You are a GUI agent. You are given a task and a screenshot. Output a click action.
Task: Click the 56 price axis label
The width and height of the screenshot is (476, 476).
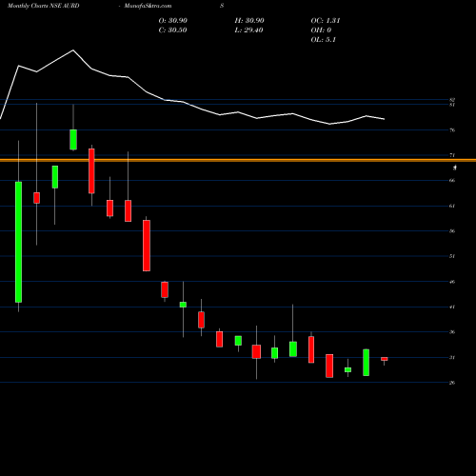pos(452,231)
